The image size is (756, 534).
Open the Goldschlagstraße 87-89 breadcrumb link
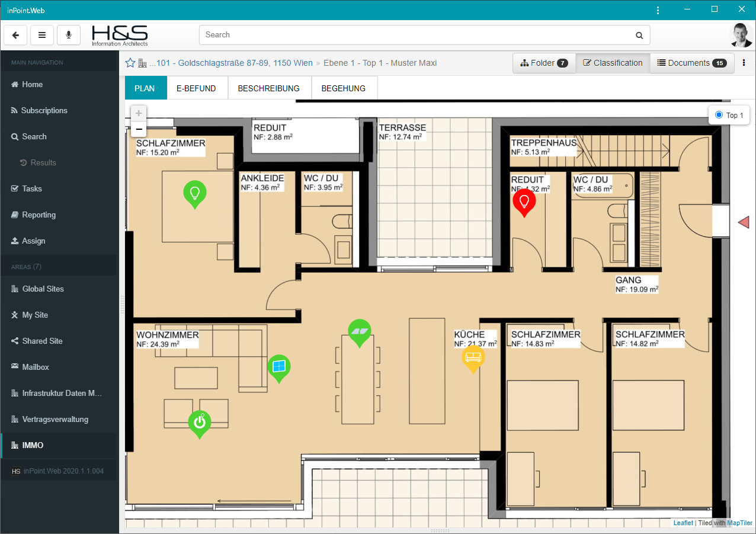tap(231, 63)
